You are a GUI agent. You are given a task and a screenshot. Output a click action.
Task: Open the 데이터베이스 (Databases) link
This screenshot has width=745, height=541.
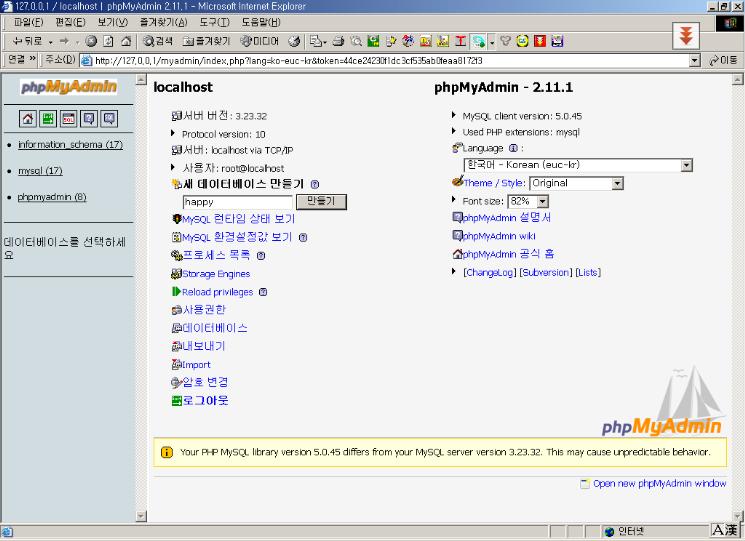pos(215,328)
